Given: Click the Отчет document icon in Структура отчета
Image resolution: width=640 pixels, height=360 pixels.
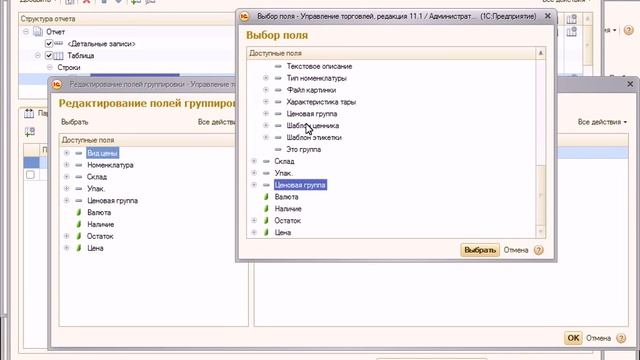Looking at the screenshot, I should pyautogui.click(x=38, y=31).
